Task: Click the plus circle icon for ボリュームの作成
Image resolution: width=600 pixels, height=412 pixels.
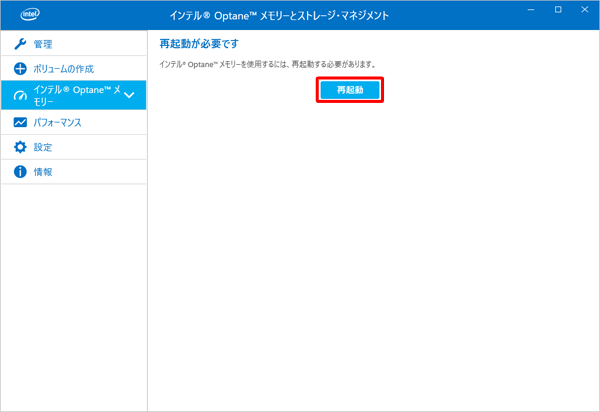Action: (20, 69)
